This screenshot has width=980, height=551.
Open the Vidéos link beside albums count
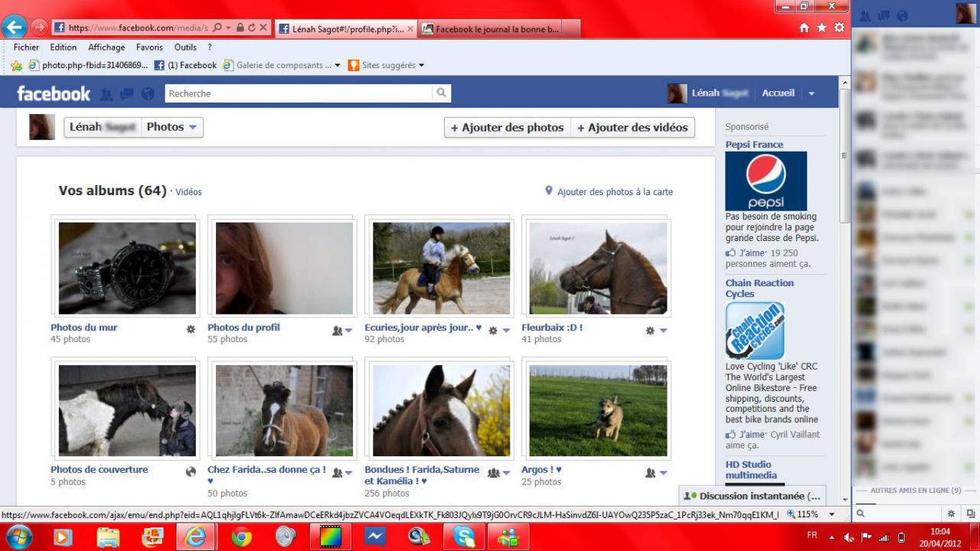188,192
